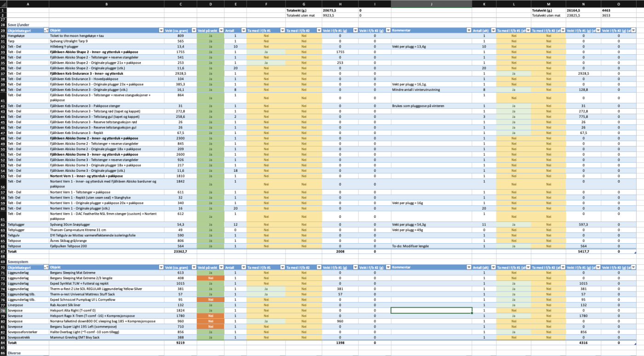The width and height of the screenshot is (644, 356).
Task: Click the Hilleberg Y-plugger object cell
Action: 107,47
